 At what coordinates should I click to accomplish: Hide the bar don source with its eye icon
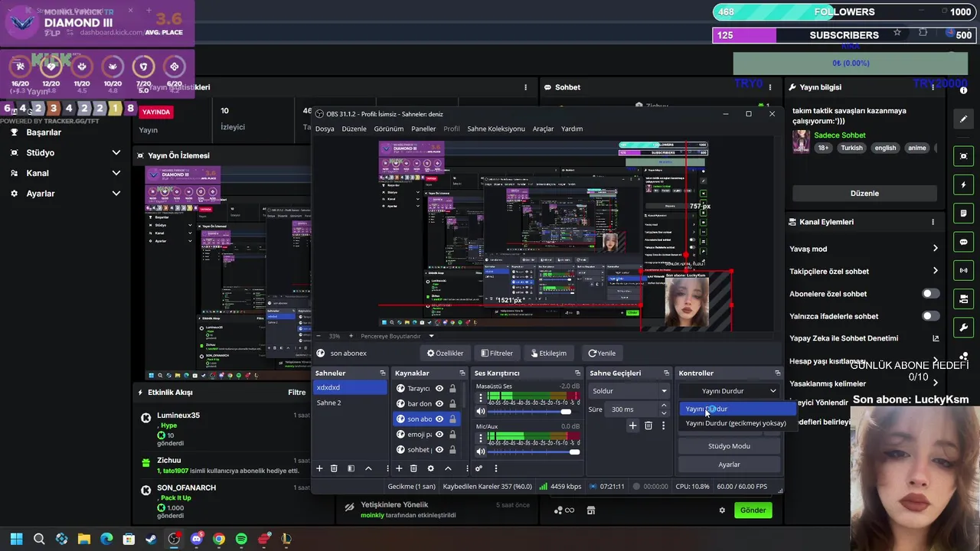coord(439,404)
